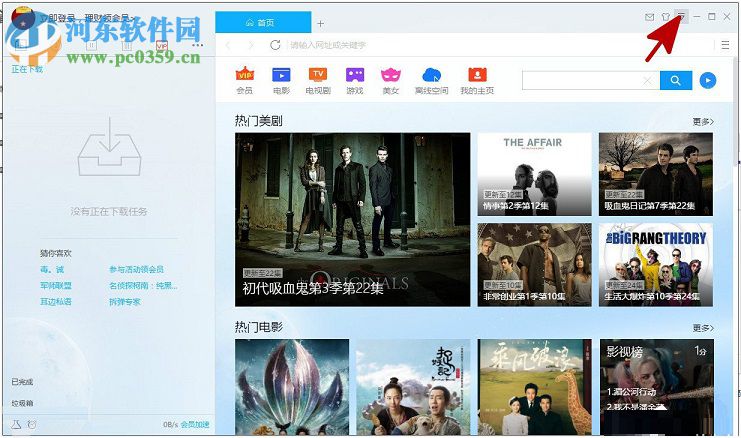Open the lab flask icon

click(x=17, y=424)
